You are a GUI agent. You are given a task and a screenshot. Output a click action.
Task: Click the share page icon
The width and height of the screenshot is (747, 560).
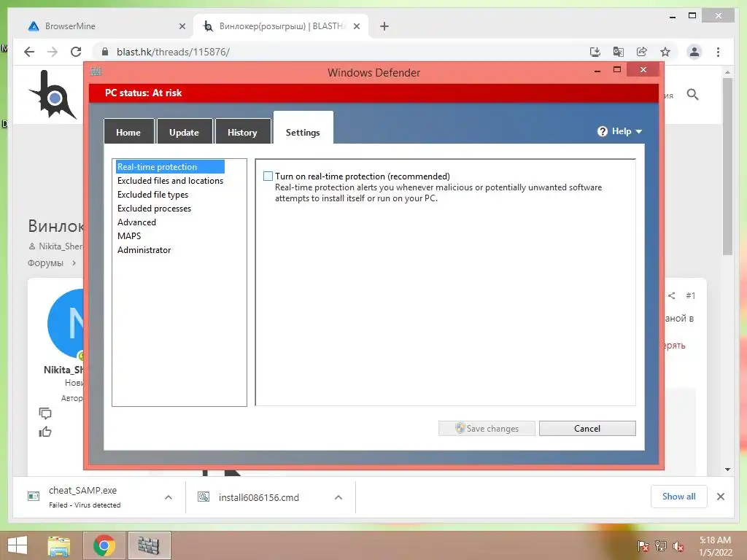tap(642, 52)
